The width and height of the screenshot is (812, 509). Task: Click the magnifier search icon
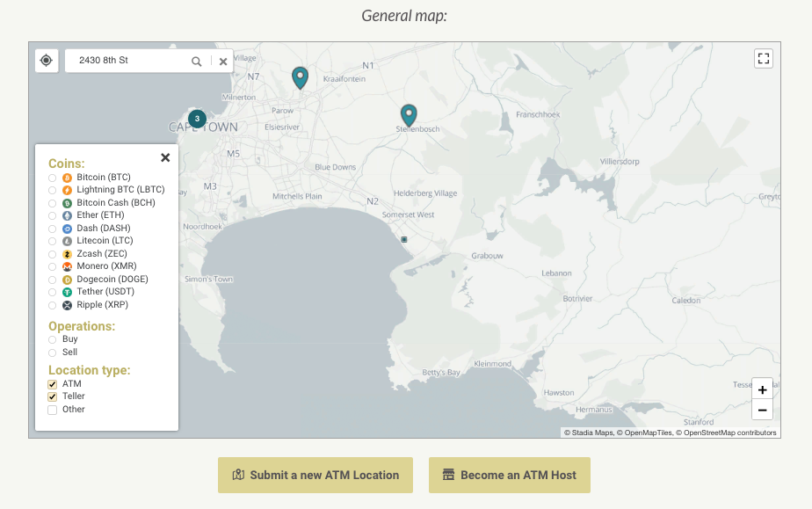coord(196,62)
